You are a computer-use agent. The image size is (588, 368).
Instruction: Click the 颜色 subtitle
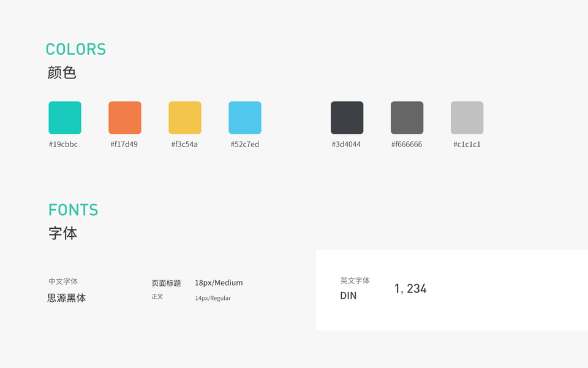click(x=62, y=72)
